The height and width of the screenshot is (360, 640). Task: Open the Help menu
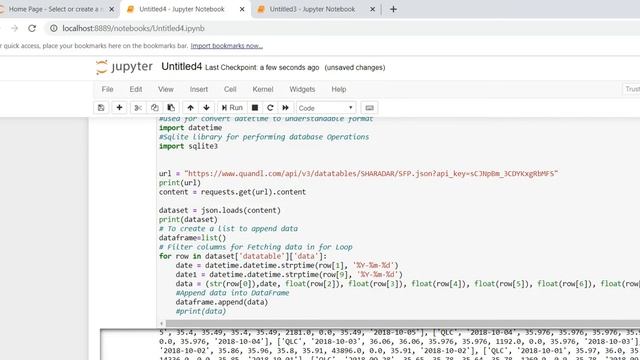click(x=339, y=89)
